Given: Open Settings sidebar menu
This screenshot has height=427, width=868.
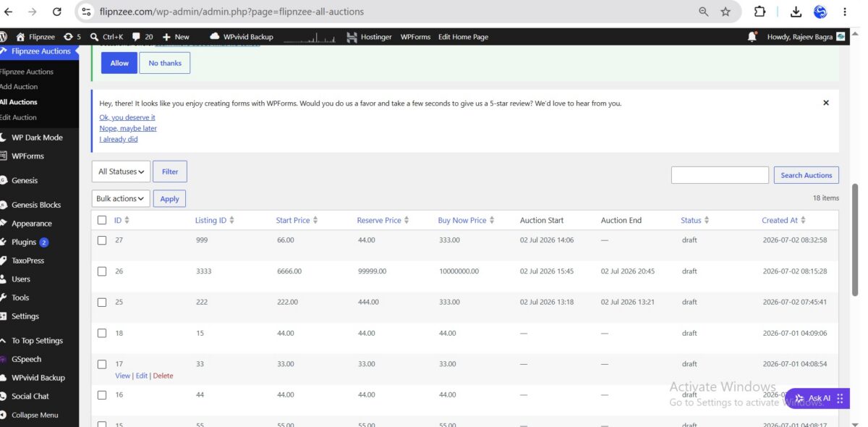Looking at the screenshot, I should pos(25,316).
